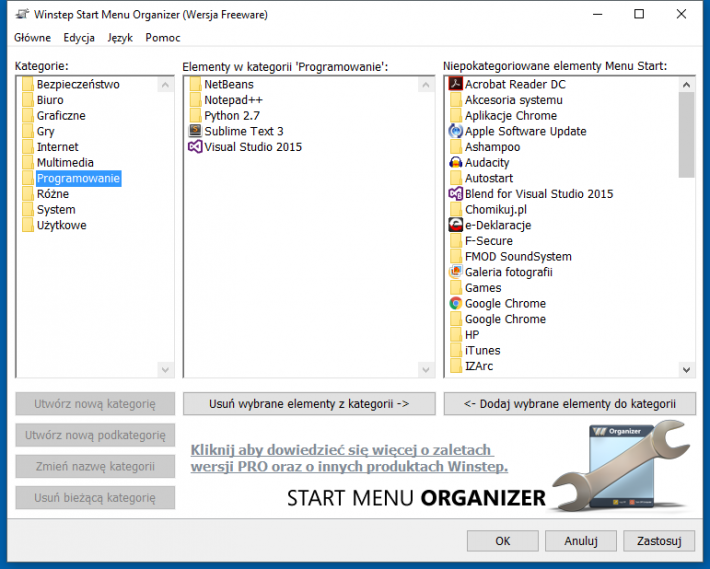Open the Główne menu

(32, 38)
